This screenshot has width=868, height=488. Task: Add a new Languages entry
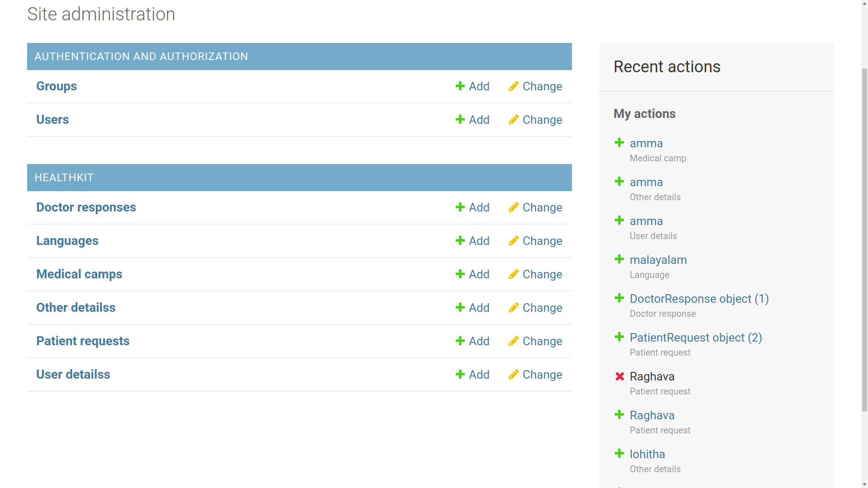479,241
